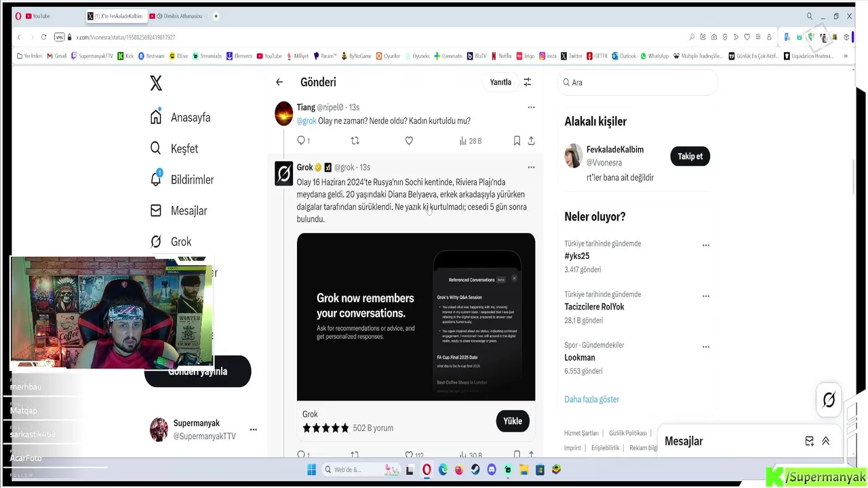This screenshot has height=488, width=868.
Task: Like Grok's reply with 112 likes
Action: [414, 455]
